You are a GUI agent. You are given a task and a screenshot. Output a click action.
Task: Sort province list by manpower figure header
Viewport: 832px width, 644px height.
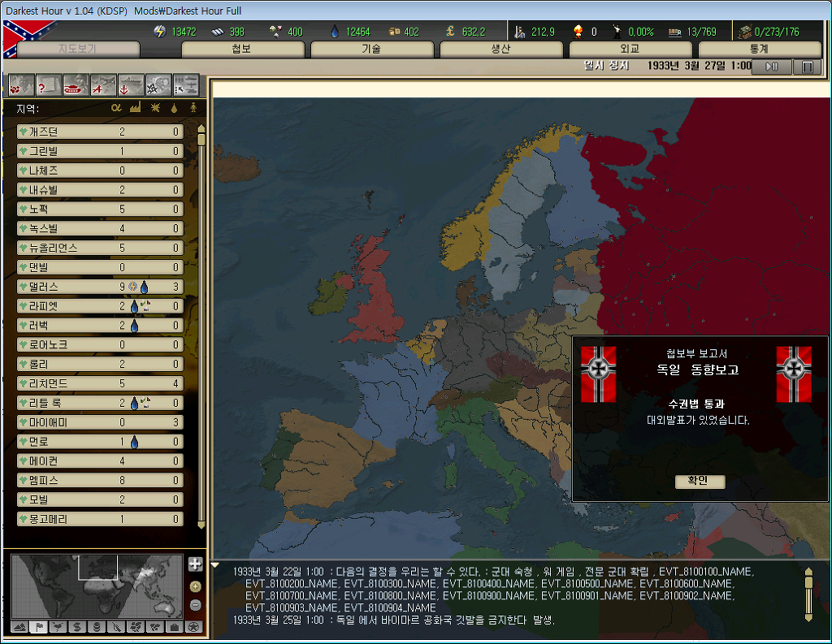click(193, 108)
